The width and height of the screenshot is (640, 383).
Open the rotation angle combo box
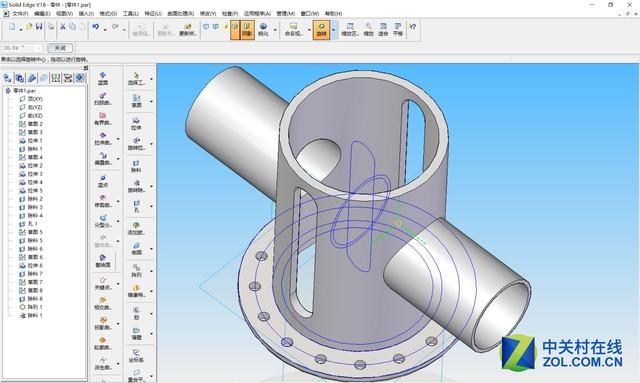click(22, 48)
